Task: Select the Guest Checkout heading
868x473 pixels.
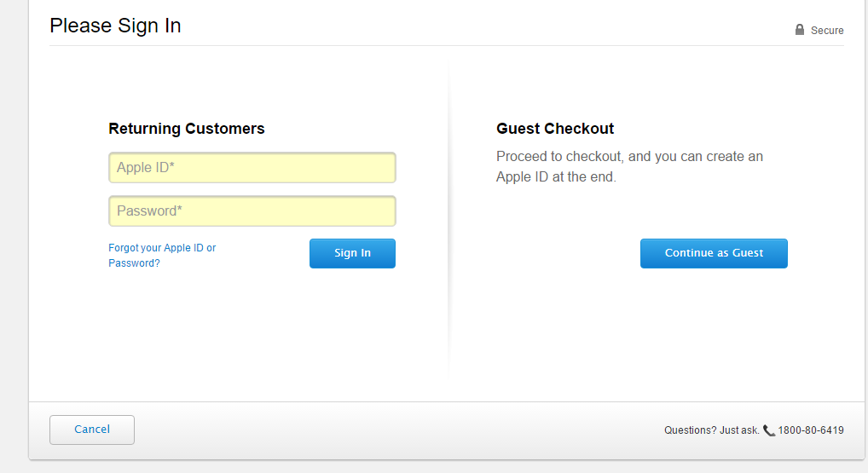Action: (x=555, y=129)
